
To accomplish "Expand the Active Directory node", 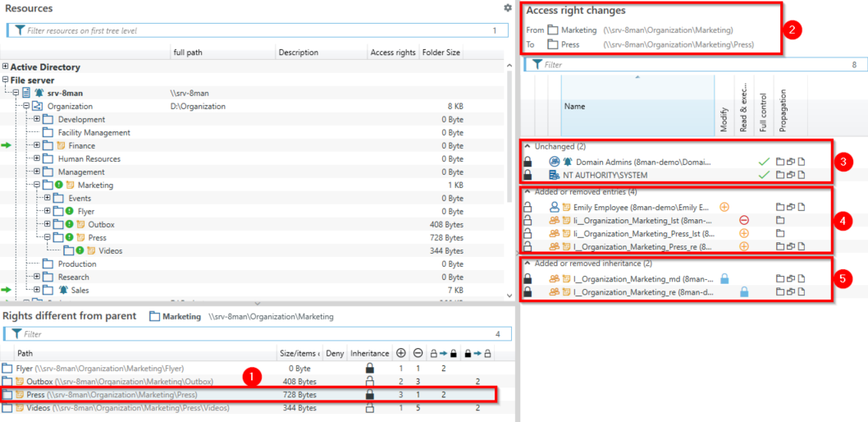I will coord(6,67).
